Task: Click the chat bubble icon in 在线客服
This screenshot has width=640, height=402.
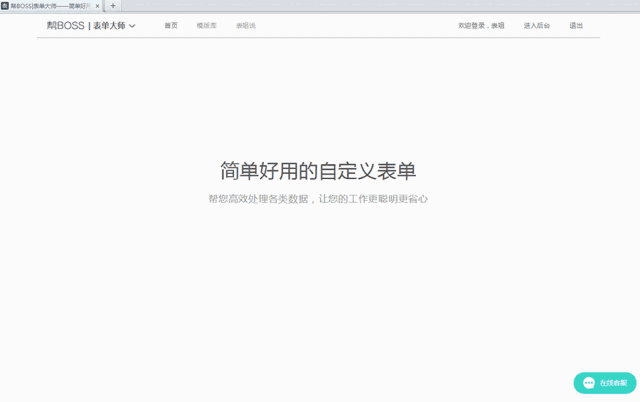Action: click(589, 383)
